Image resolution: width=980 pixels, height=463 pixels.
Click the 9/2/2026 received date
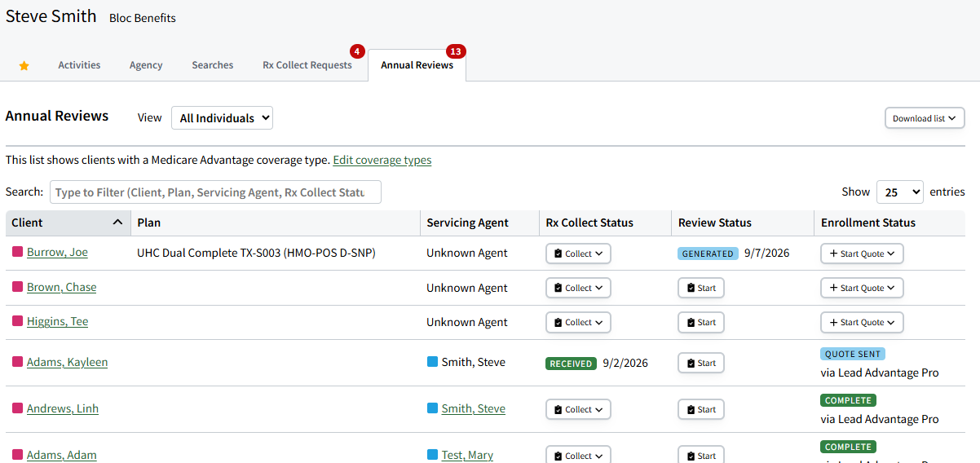(x=625, y=363)
